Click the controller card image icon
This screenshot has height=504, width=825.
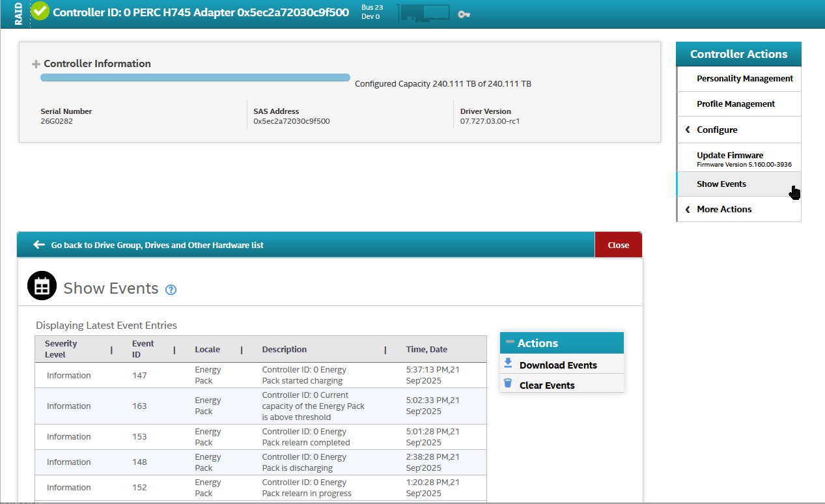(x=424, y=12)
